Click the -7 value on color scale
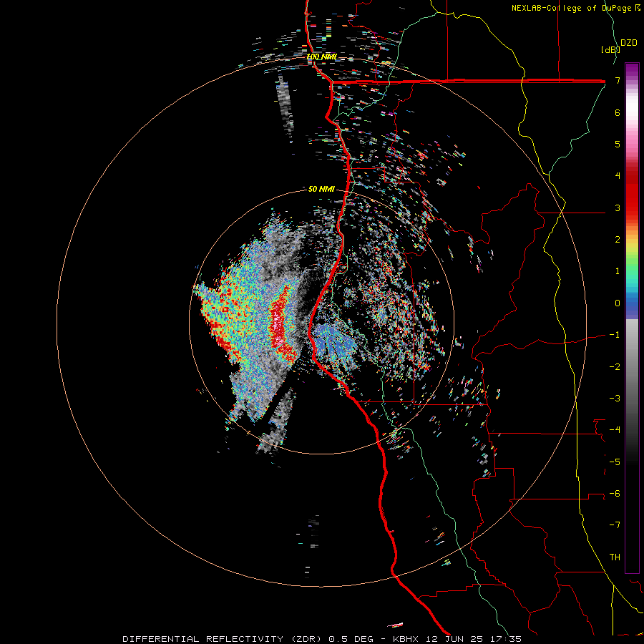644x644 pixels. tap(615, 525)
